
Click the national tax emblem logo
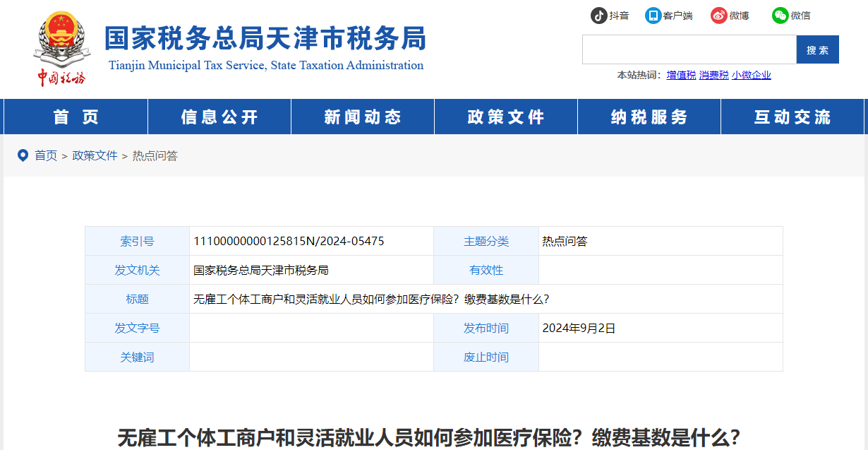point(61,48)
